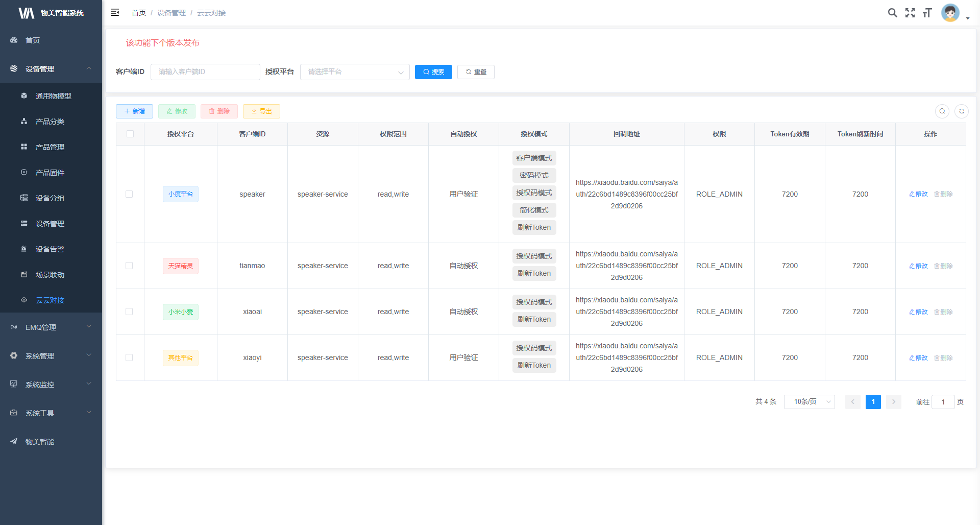The width and height of the screenshot is (980, 525).
Task: Toggle fullscreen mode icon
Action: (x=910, y=13)
